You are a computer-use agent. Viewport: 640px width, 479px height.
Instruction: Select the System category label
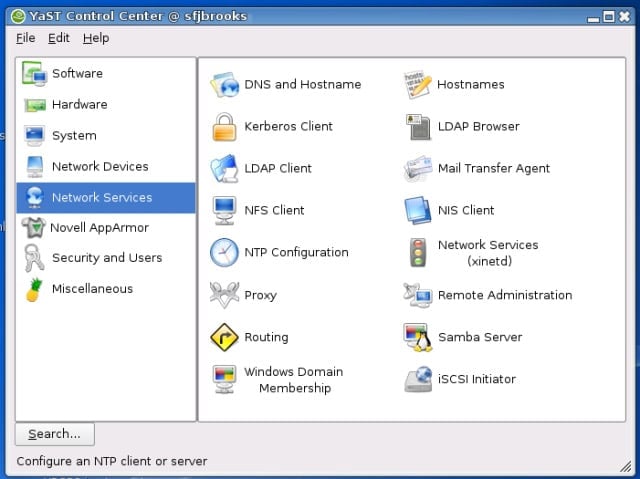click(74, 136)
